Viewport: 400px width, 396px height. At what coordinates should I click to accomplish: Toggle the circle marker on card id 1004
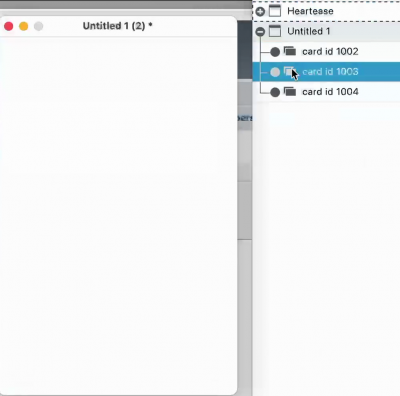click(x=275, y=92)
